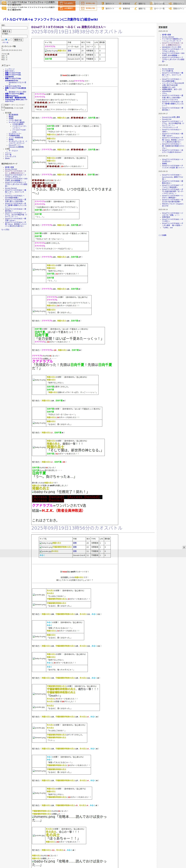This screenshot has height=868, width=186.
Task: Expand the 関連資料集-バトロイ以外 section
Action: click(3, 109)
